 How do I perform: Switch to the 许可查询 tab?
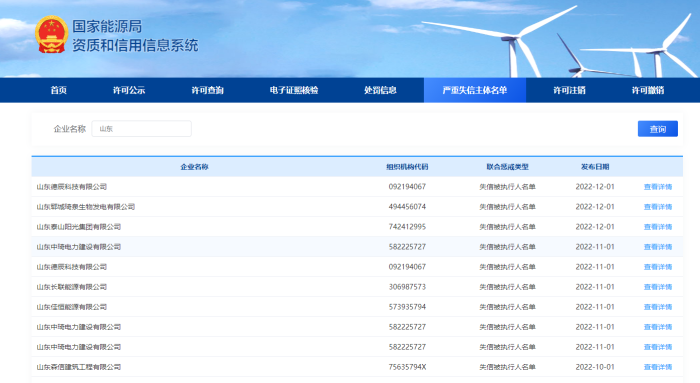(208, 90)
